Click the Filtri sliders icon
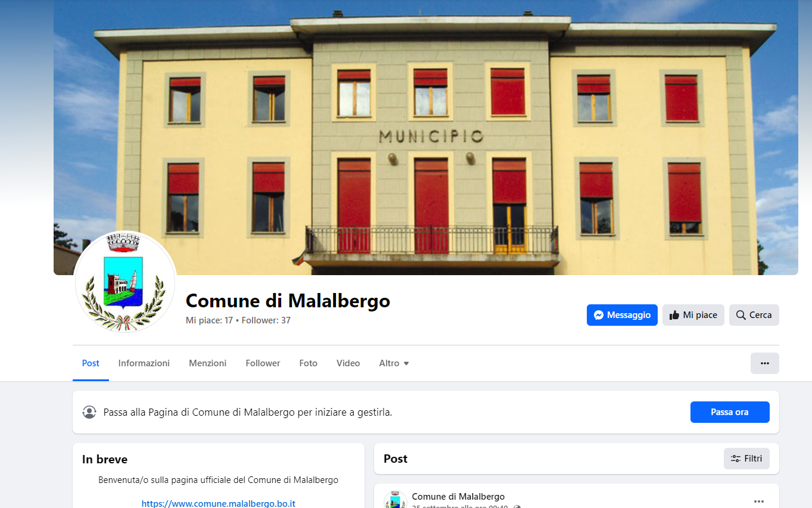Viewport: 812px width, 508px height. tap(736, 459)
